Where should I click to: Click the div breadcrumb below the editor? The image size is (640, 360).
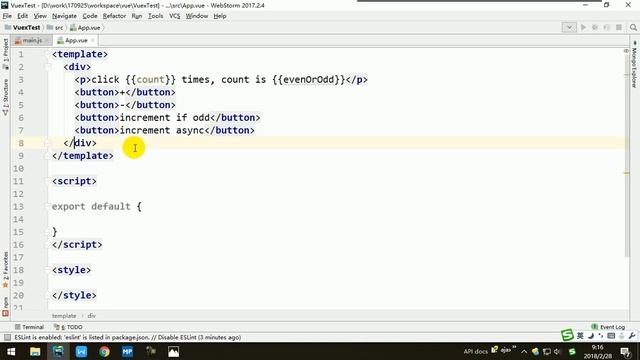[x=91, y=316]
